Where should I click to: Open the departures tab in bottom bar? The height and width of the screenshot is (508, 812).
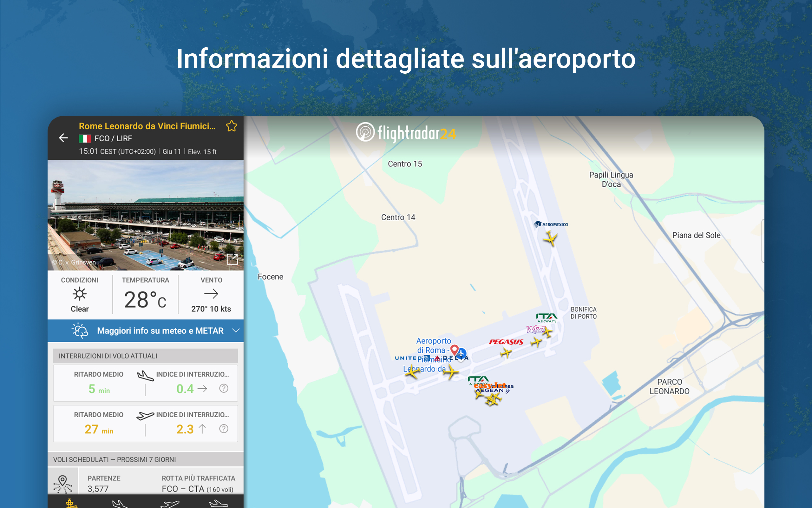point(170,504)
